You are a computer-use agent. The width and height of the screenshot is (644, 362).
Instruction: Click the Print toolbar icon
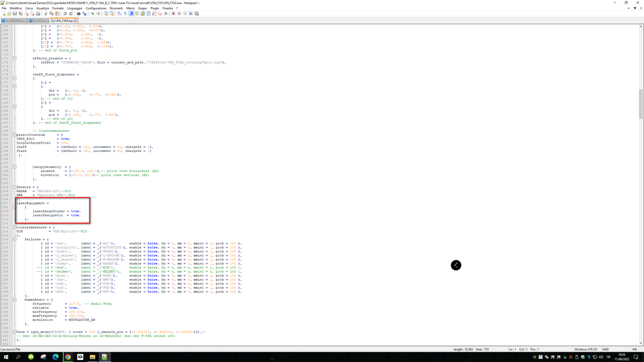38,14
